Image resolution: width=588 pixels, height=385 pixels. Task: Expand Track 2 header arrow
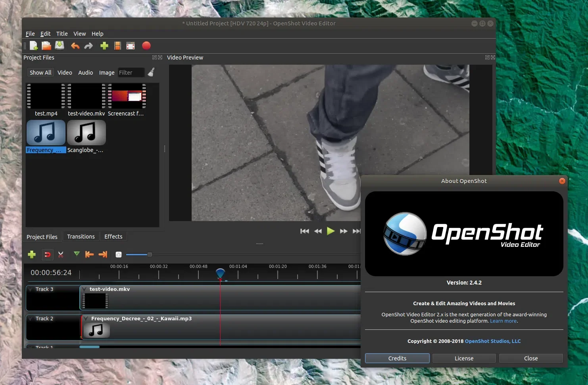[x=31, y=318]
